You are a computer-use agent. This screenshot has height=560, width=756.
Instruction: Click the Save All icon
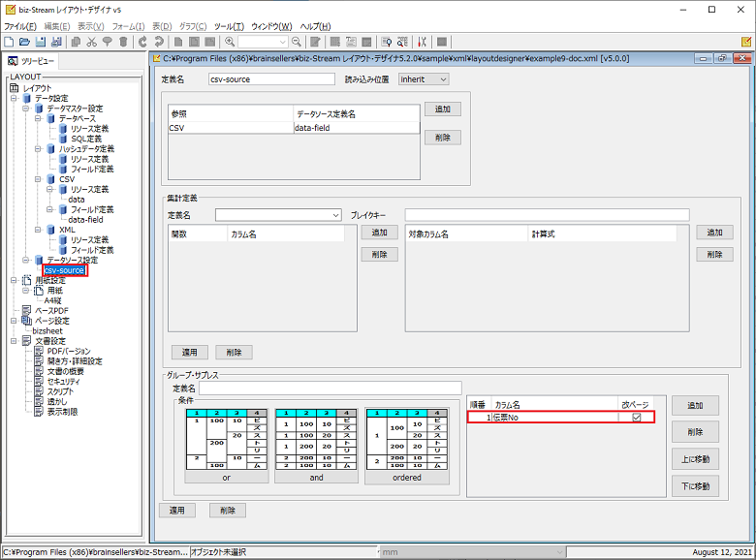pos(56,42)
